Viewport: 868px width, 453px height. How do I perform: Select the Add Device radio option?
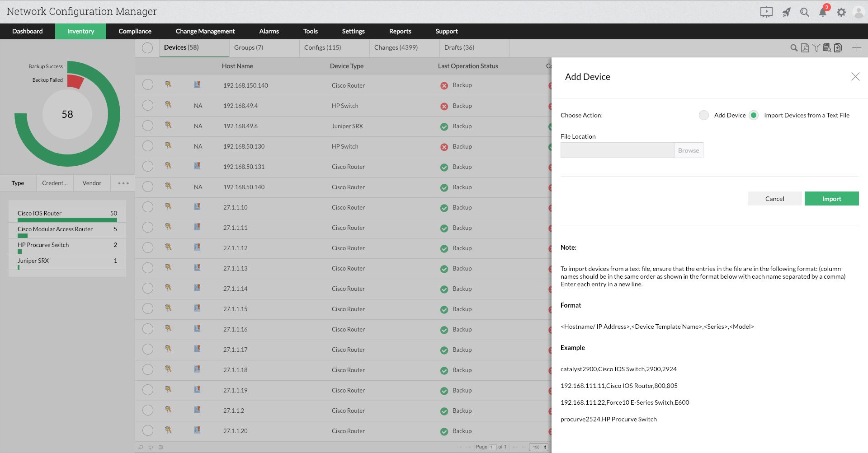(x=704, y=115)
